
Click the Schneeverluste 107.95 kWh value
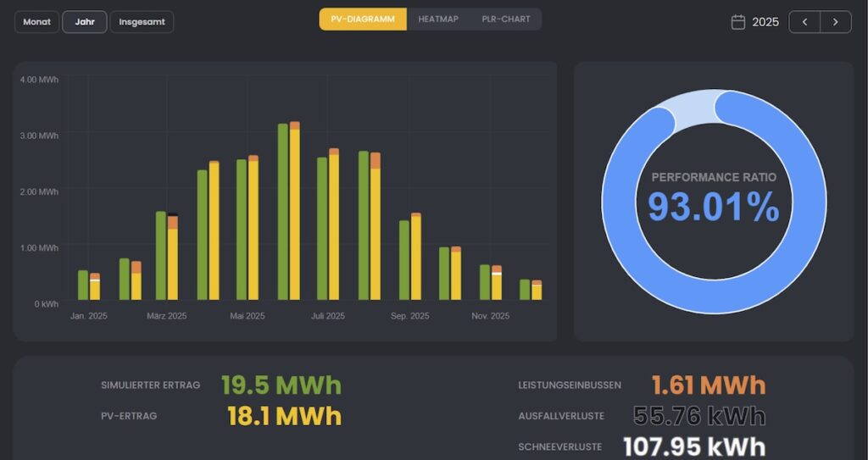(x=693, y=446)
